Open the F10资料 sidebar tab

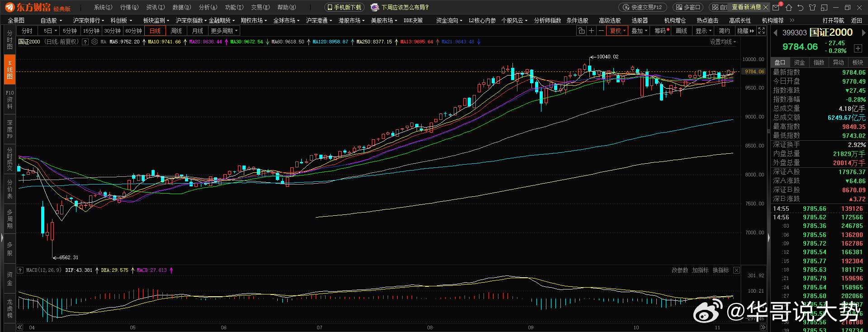pyautogui.click(x=9, y=100)
